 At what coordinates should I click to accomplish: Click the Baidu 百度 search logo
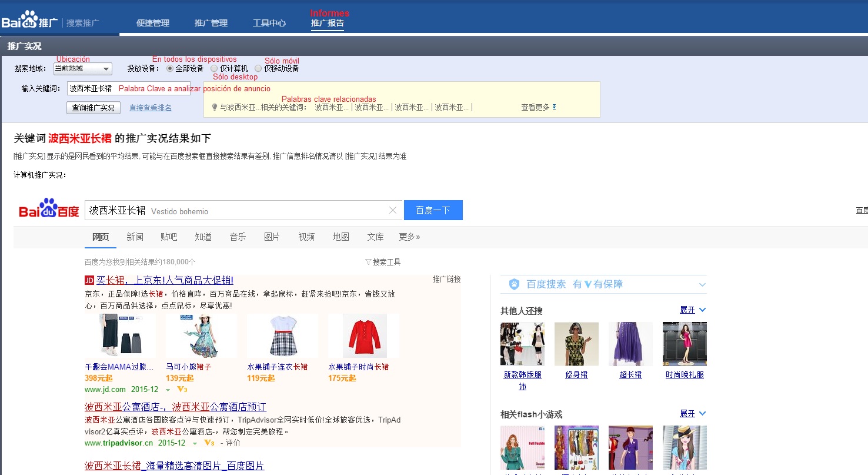[x=49, y=209]
